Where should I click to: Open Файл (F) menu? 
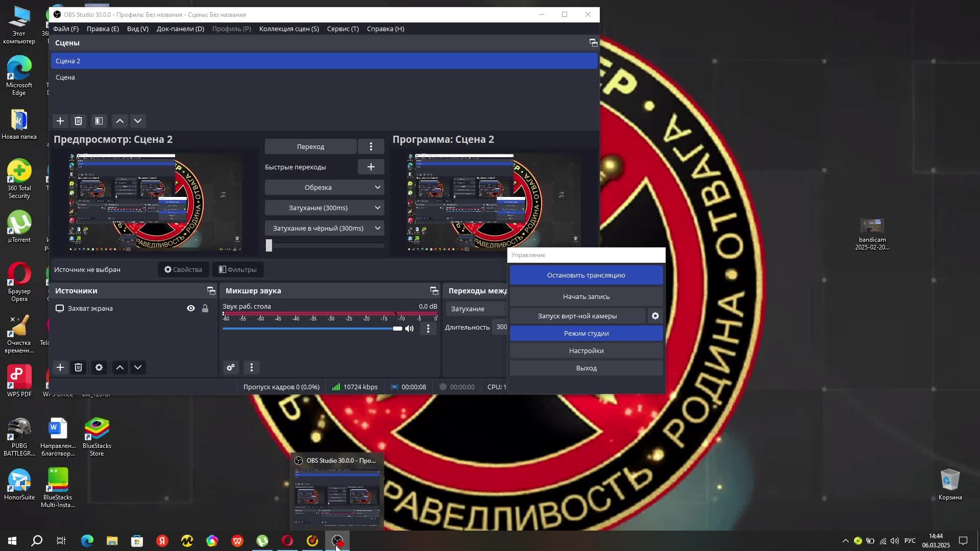[x=66, y=29]
